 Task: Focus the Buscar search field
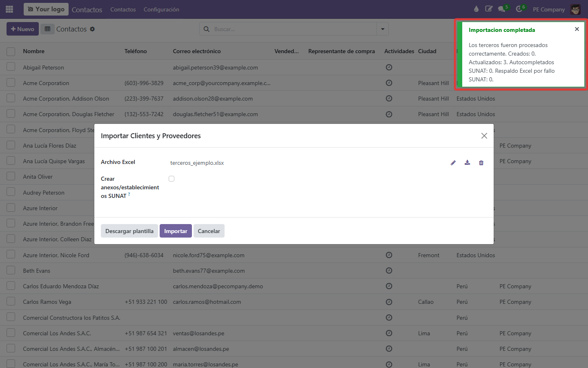pos(294,29)
